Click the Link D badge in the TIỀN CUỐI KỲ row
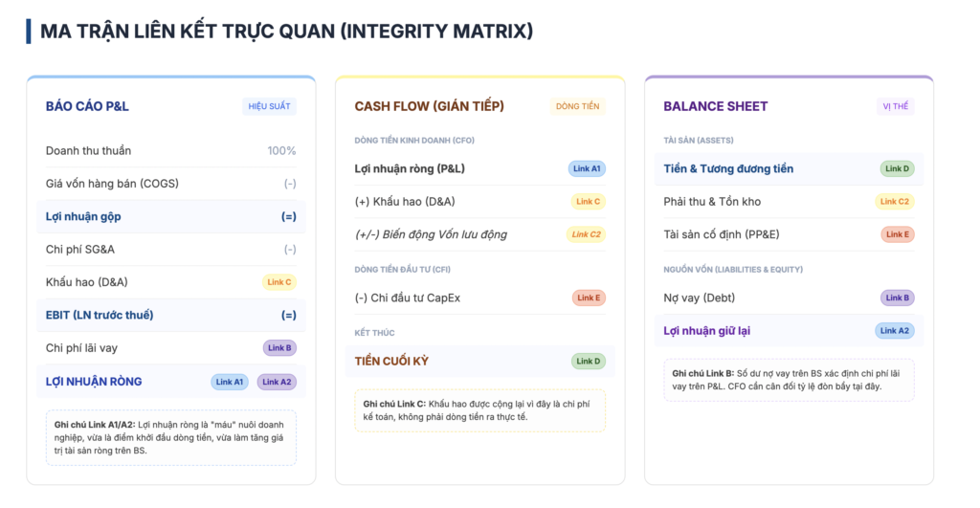The image size is (980, 508). tap(589, 362)
